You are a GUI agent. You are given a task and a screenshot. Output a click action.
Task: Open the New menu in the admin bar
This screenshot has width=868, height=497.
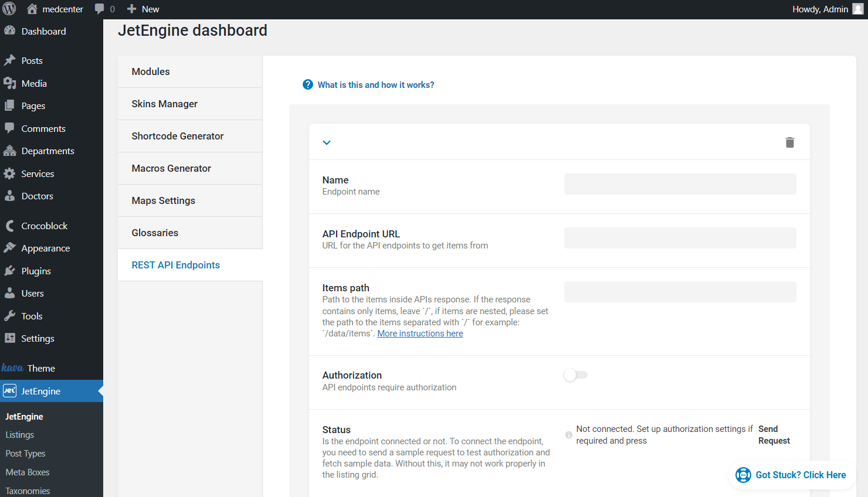point(143,9)
